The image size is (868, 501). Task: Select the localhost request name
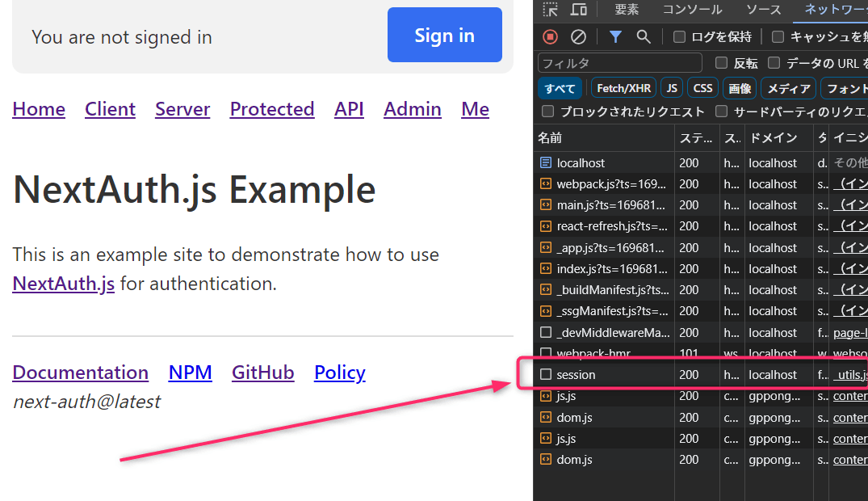tap(581, 162)
